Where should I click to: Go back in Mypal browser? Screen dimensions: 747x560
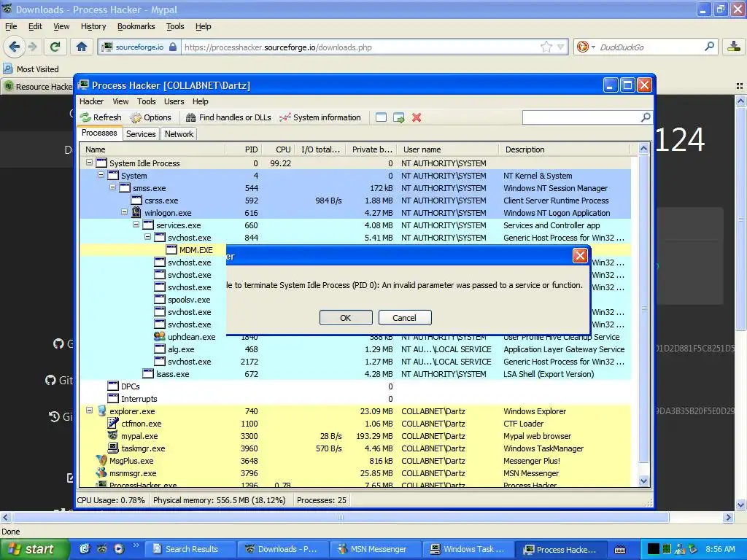point(15,47)
